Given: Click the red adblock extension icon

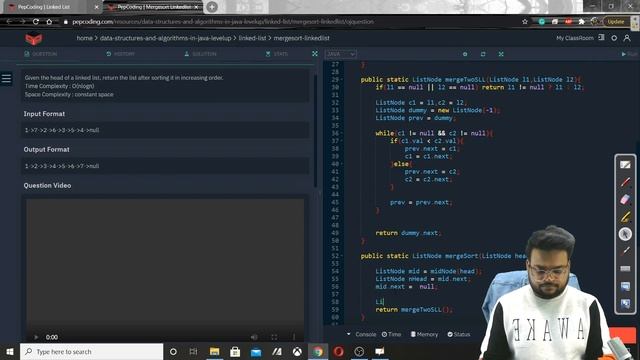Looking at the screenshot, I should coord(568,22).
